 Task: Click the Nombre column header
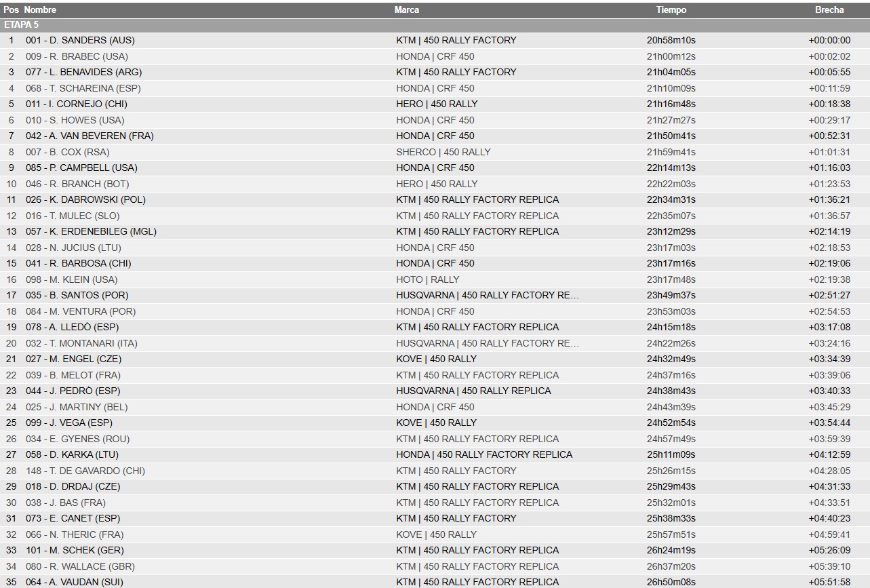coord(41,10)
